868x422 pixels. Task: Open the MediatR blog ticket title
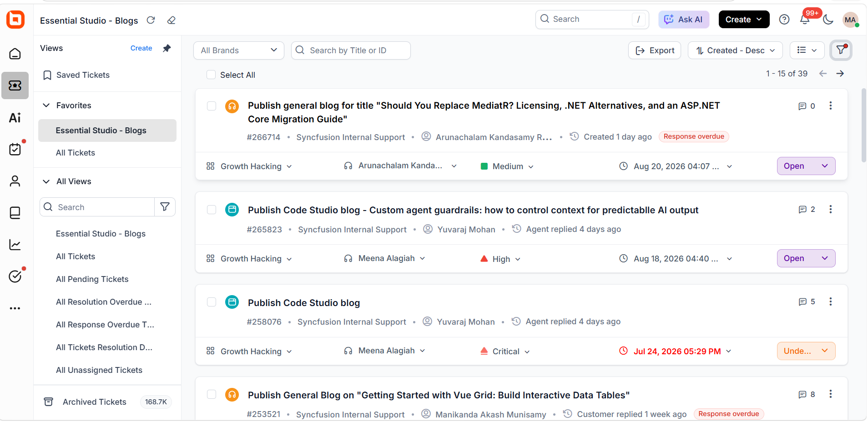click(484, 112)
